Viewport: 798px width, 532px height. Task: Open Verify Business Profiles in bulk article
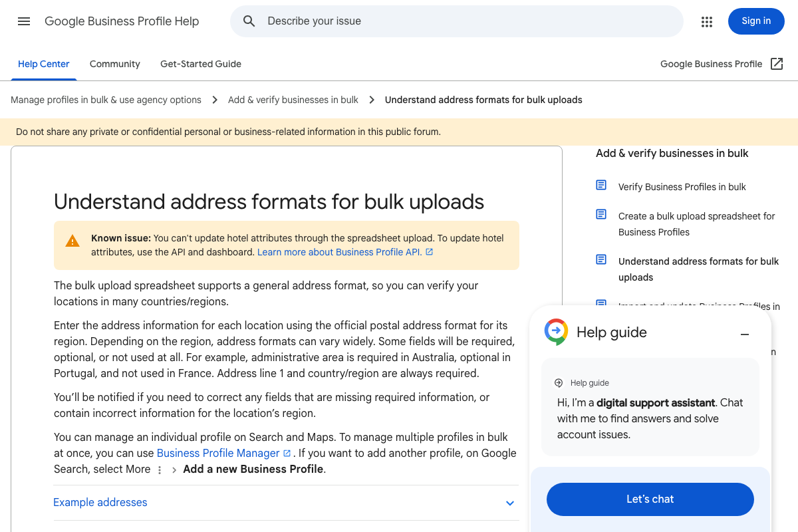(682, 187)
